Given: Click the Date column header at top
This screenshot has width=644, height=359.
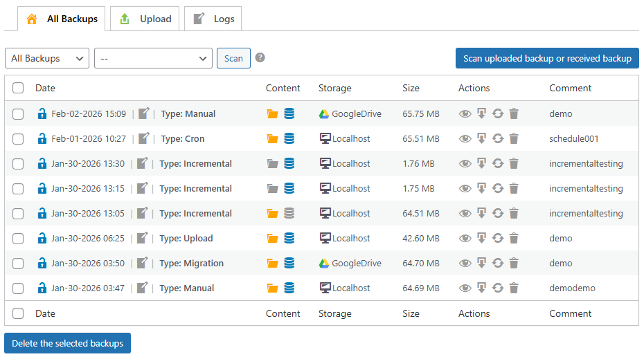Looking at the screenshot, I should point(45,88).
